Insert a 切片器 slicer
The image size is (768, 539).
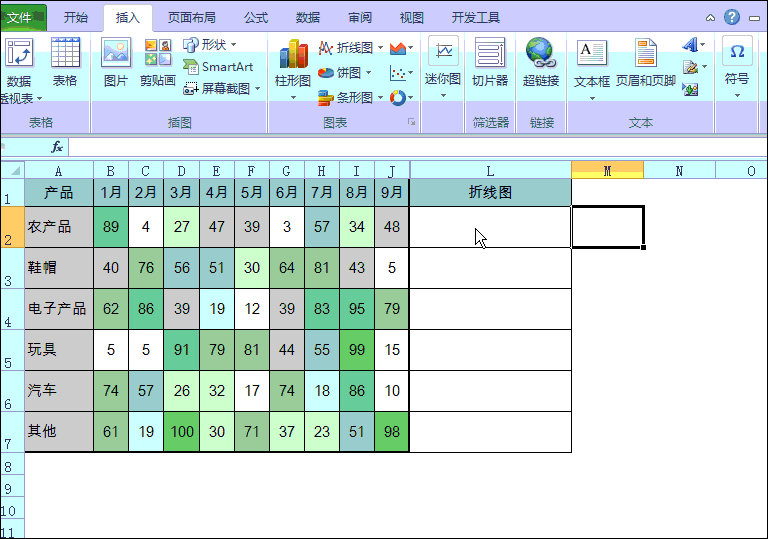(x=490, y=53)
